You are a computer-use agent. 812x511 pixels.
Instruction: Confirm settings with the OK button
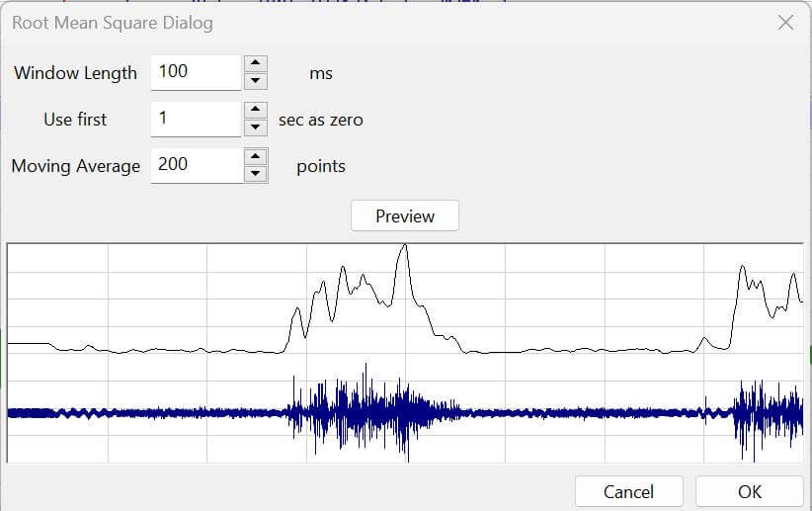pyautogui.click(x=749, y=491)
